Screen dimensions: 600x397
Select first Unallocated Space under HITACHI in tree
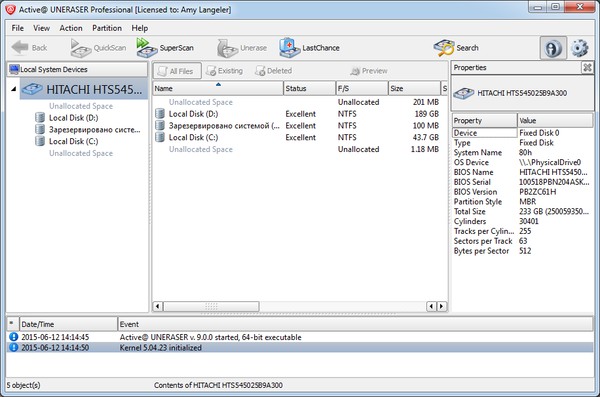tap(81, 106)
